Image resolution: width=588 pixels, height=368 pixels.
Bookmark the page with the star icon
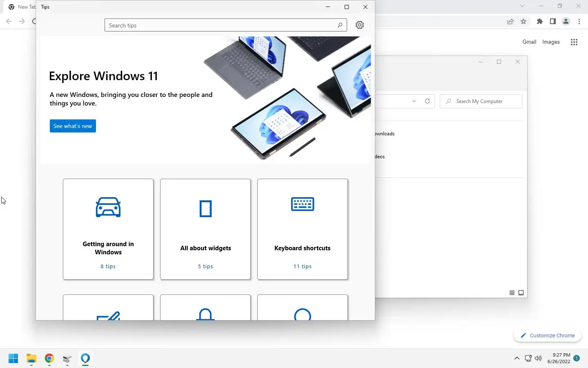(x=523, y=22)
